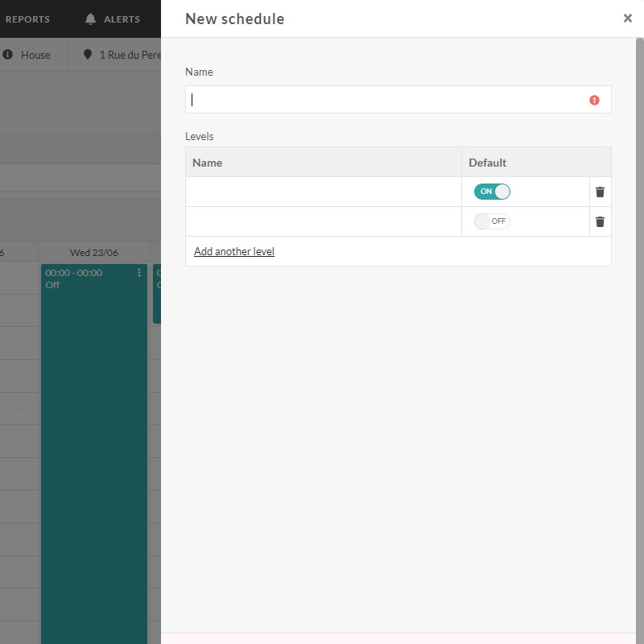Click the Default column header in Levels table

(x=487, y=162)
